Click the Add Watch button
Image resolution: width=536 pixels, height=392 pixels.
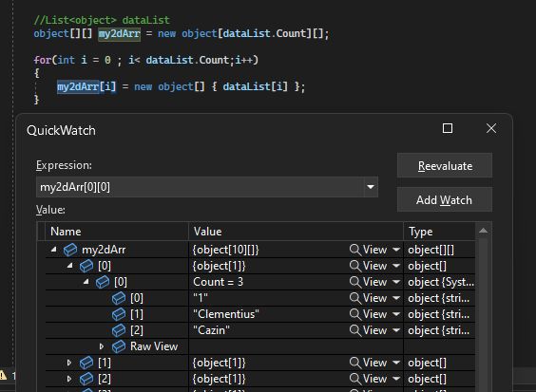coord(445,199)
